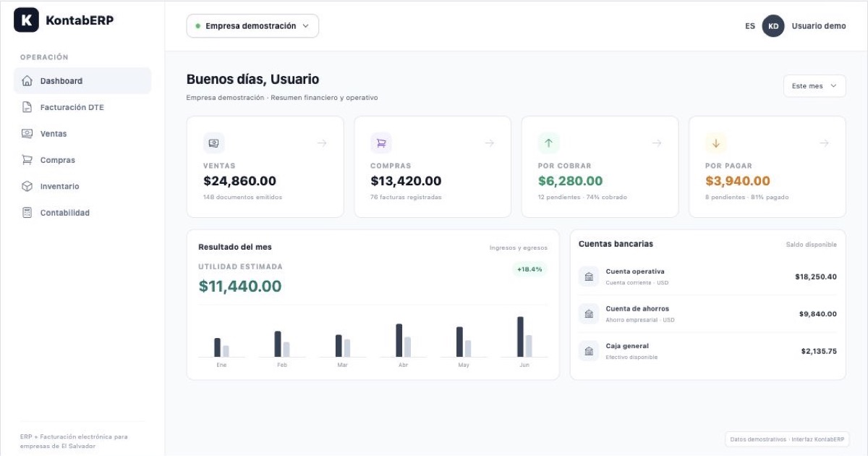
Task: Click chevron in company selector
Action: pyautogui.click(x=305, y=26)
